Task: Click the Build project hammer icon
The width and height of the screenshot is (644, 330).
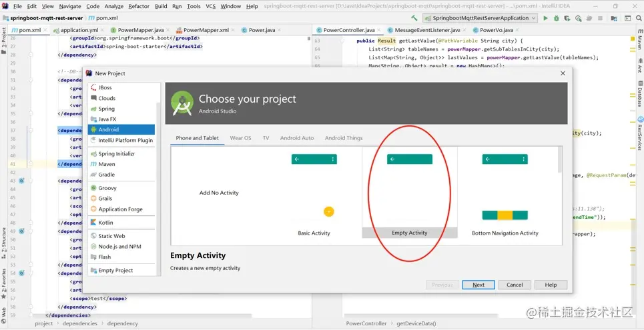Action: 414,18
